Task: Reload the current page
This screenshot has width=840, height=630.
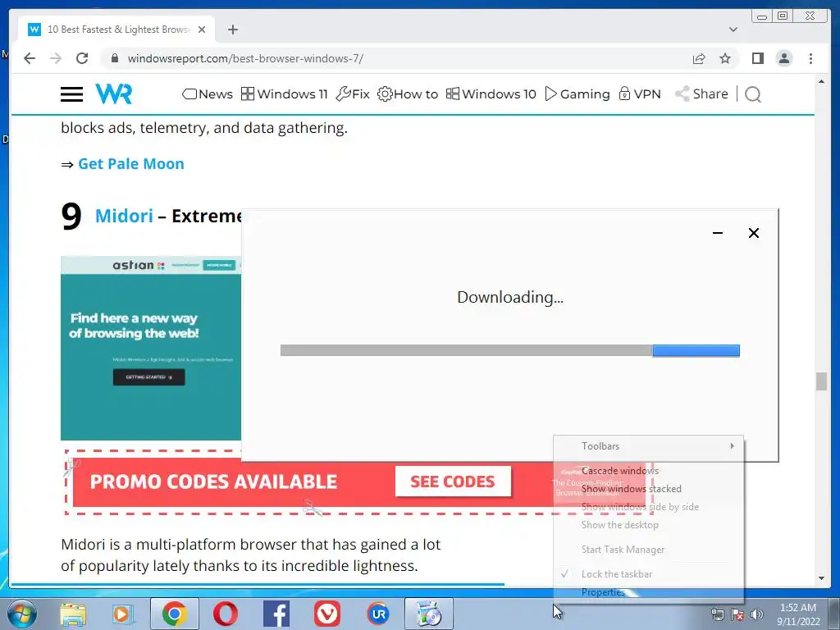Action: (82, 58)
